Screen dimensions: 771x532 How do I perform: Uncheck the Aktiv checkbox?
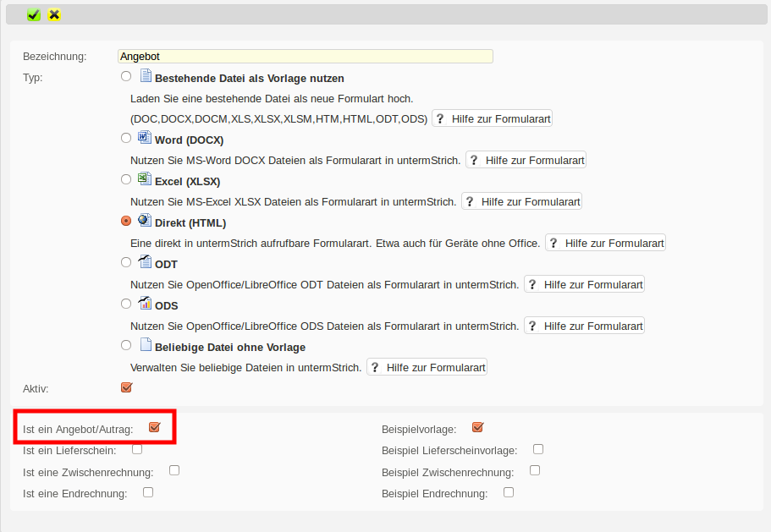(x=127, y=387)
